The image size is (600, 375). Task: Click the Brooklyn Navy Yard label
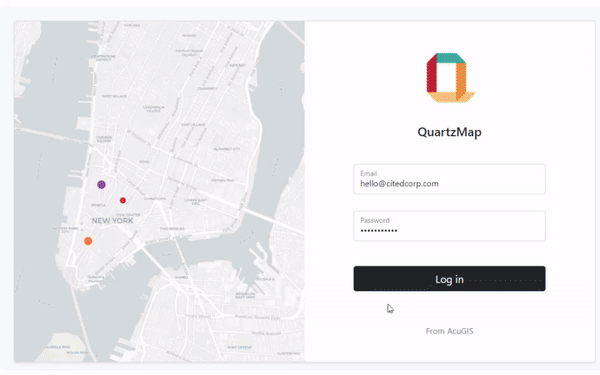(245, 295)
